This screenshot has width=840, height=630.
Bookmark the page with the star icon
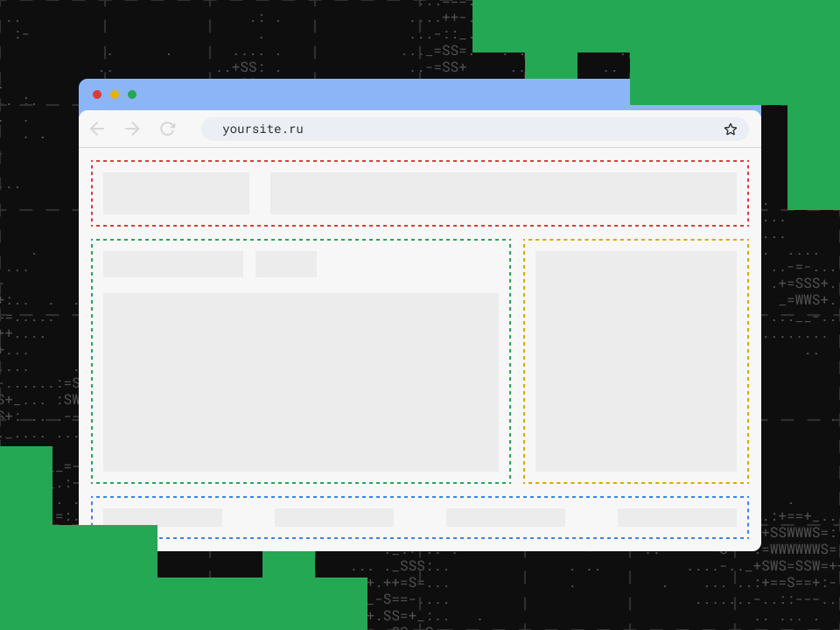(x=730, y=129)
